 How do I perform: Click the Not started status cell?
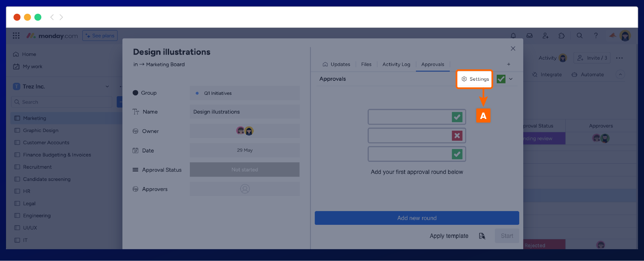[x=245, y=170]
